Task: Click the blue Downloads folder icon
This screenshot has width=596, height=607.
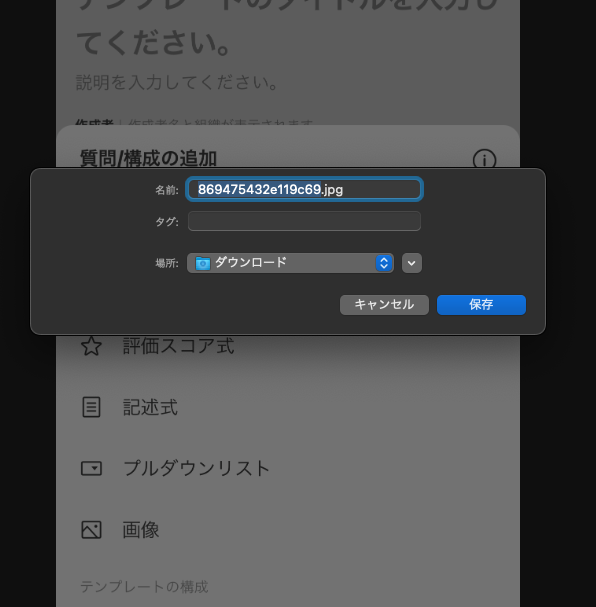Action: pyautogui.click(x=203, y=263)
